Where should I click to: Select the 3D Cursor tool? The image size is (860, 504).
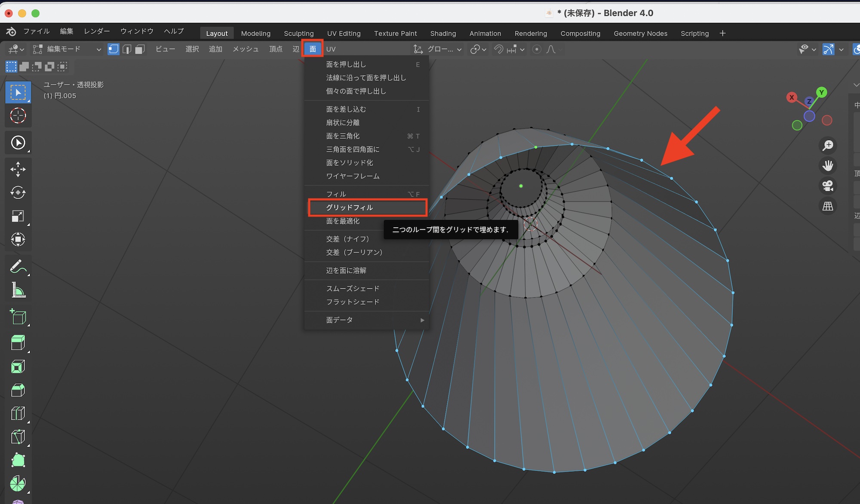[x=18, y=116]
